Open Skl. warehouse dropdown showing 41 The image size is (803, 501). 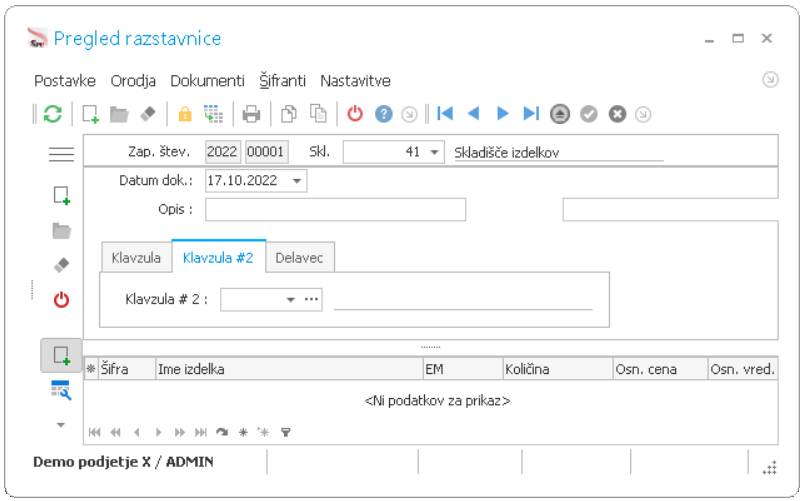tap(434, 152)
